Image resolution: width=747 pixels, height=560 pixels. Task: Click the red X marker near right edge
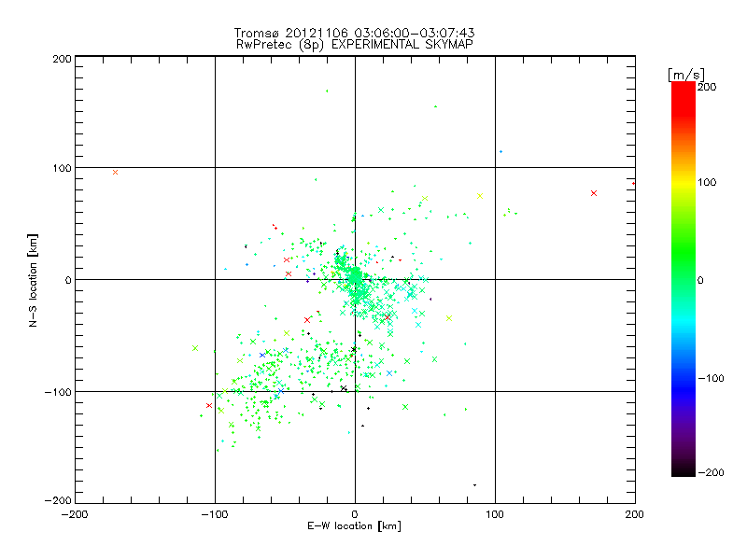tap(594, 193)
